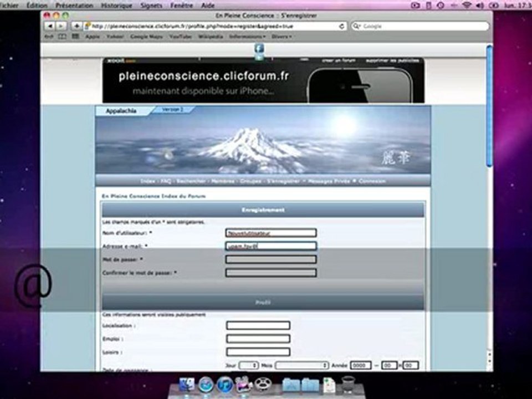This screenshot has width=532, height=399.
Task: Go to the forum Index link
Action: coord(147,181)
